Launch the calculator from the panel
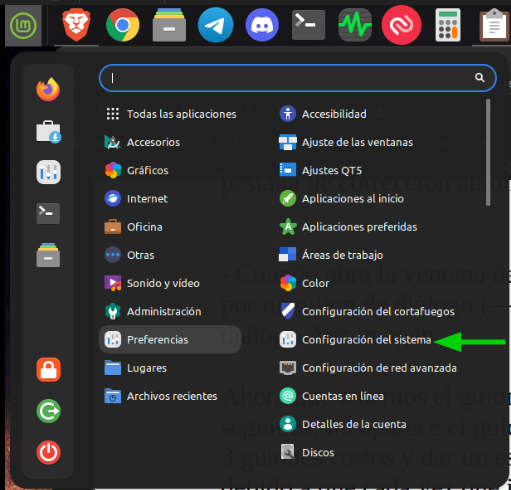The height and width of the screenshot is (490, 511). [x=448, y=25]
